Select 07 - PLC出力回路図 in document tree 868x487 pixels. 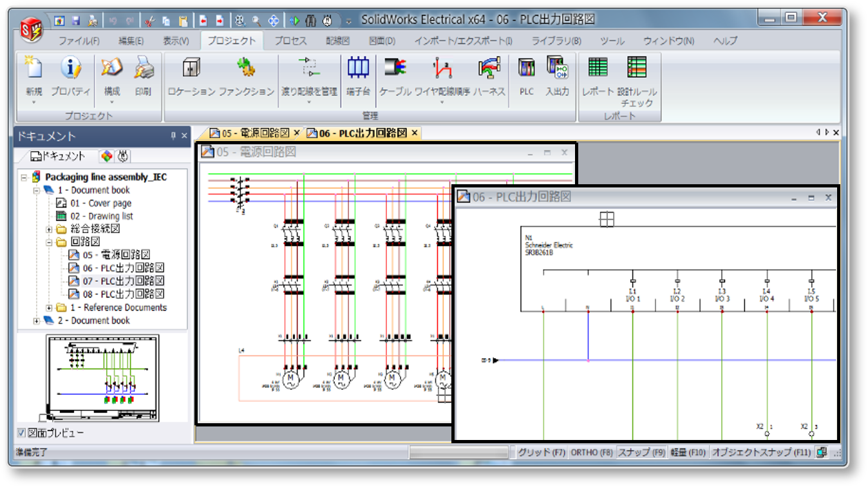pyautogui.click(x=123, y=281)
